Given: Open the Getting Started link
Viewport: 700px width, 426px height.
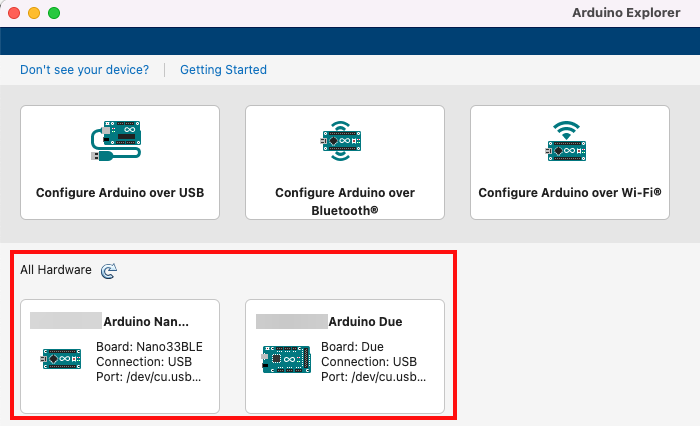Looking at the screenshot, I should click(x=223, y=70).
